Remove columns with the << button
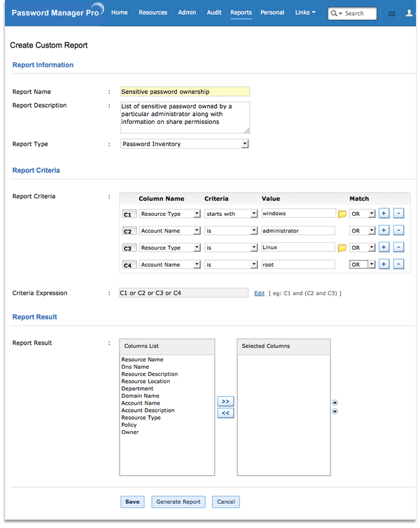Viewport: 420px width, 528px height. click(x=226, y=413)
